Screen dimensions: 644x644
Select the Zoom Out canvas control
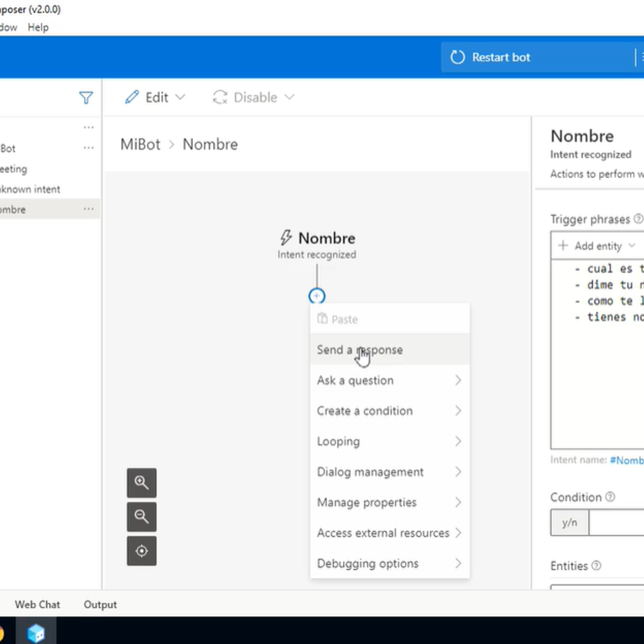(141, 517)
